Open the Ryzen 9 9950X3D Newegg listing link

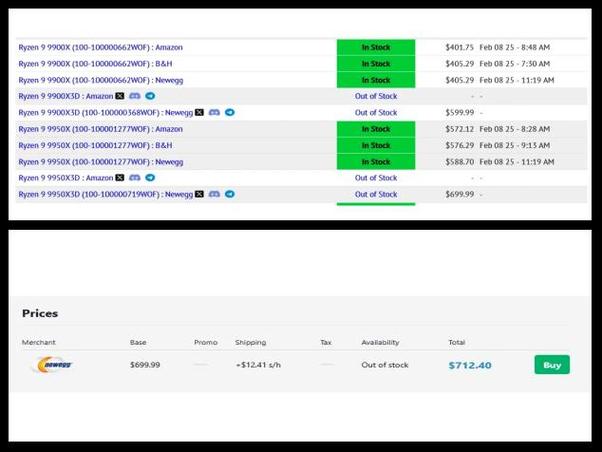point(106,194)
